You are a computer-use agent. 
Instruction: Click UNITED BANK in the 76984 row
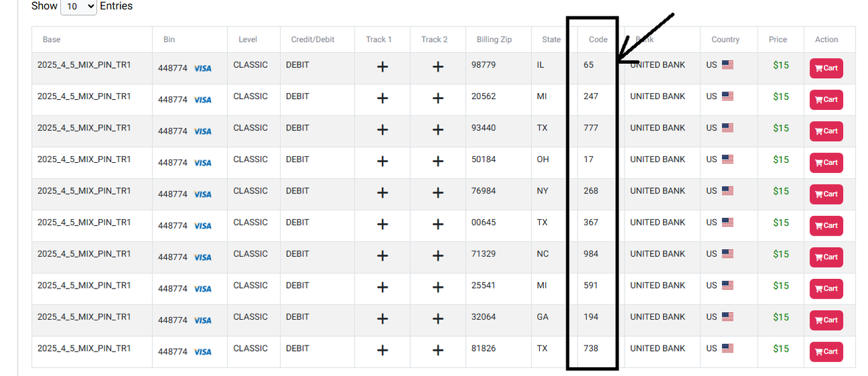coord(658,191)
